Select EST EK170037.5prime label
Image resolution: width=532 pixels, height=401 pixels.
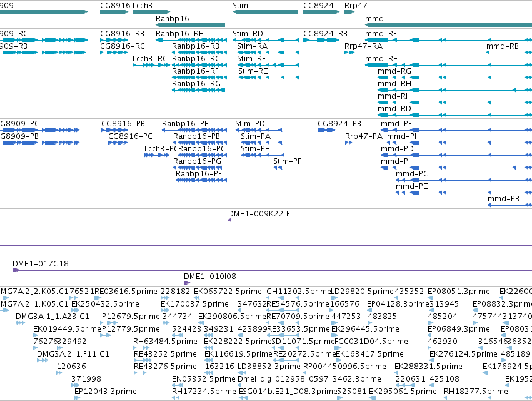pos(195,304)
